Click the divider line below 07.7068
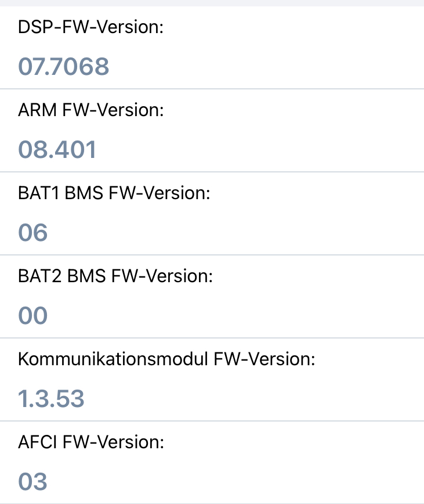The width and height of the screenshot is (424, 504). pos(212,89)
